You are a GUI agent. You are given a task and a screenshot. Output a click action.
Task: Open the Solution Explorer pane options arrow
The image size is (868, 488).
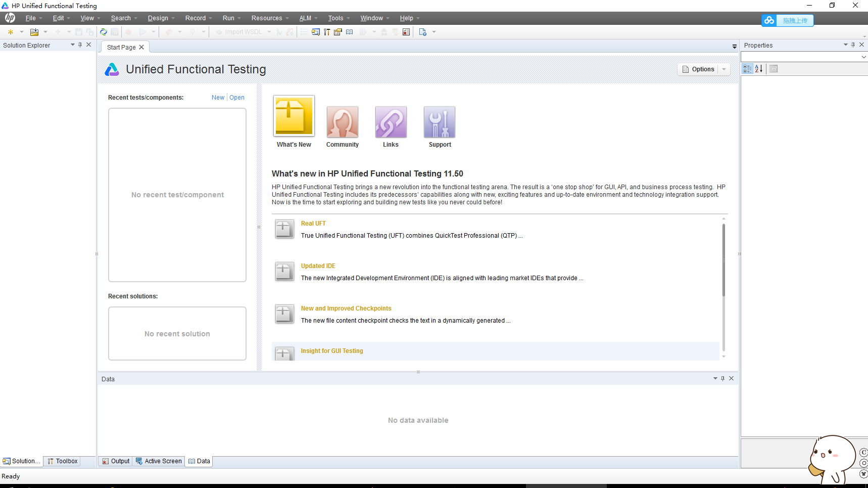point(73,45)
